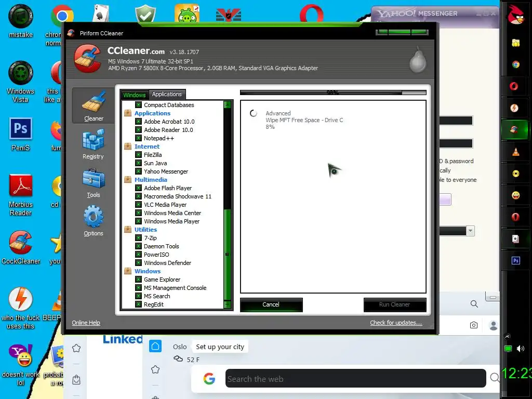The image size is (532, 399).
Task: Click the 52 F weather reading
Action: tap(193, 360)
